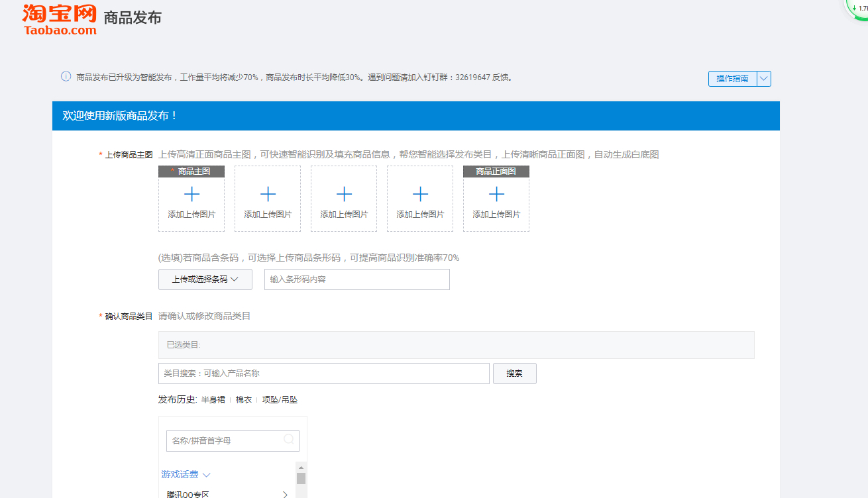868x498 pixels.
Task: Select 腾讯QQ专区 category row
Action: coord(227,493)
